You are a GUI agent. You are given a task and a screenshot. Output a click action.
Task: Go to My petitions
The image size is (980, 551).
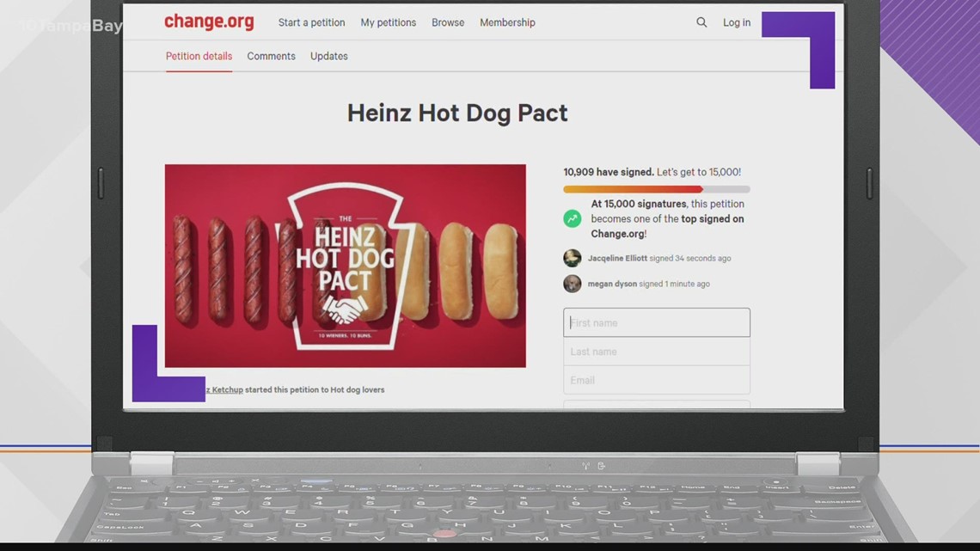pyautogui.click(x=388, y=22)
